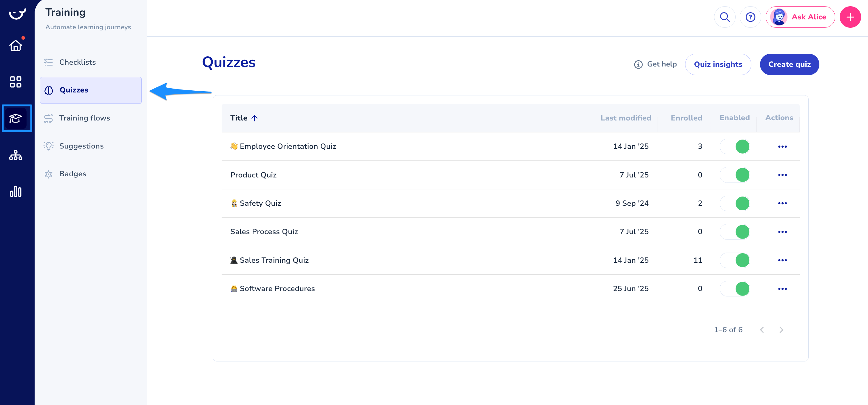Toggle off the Safety Quiz enabled switch
The width and height of the screenshot is (868, 405).
click(735, 203)
